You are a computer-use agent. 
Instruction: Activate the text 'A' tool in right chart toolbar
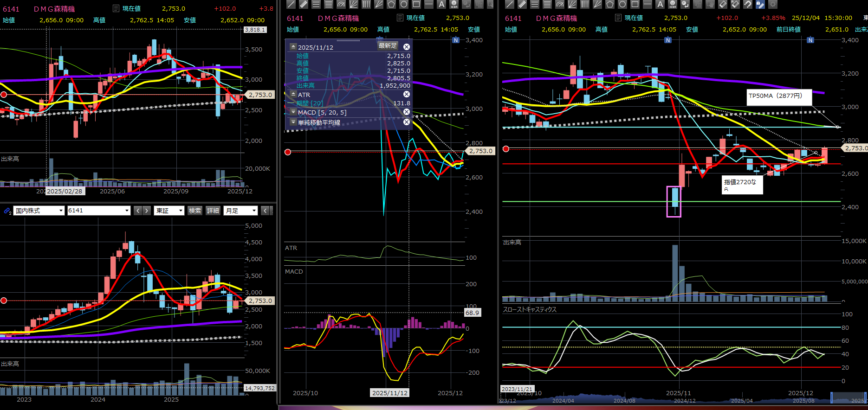point(660,4)
